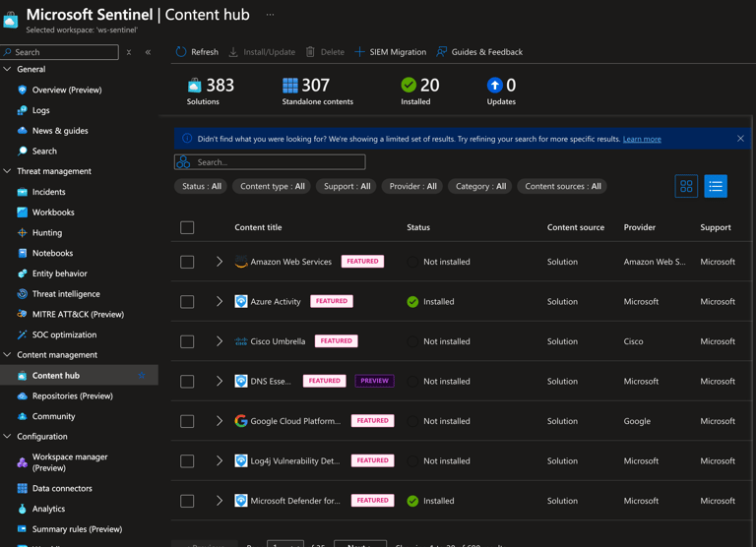Click the Analytics flask icon

pos(23,509)
